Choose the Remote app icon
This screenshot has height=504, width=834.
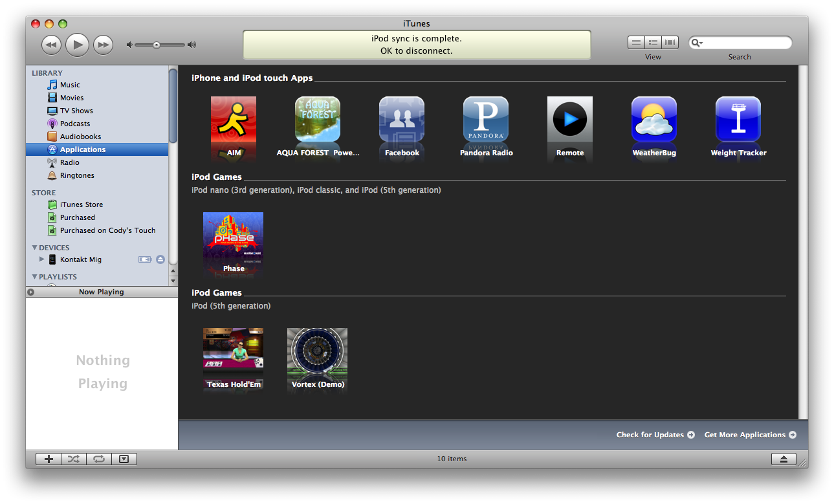coord(570,119)
